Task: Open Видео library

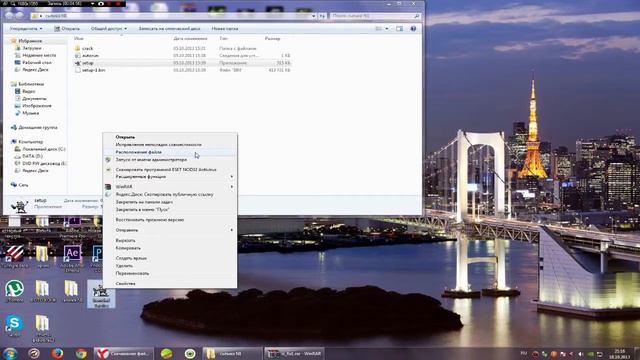Action: (29, 91)
